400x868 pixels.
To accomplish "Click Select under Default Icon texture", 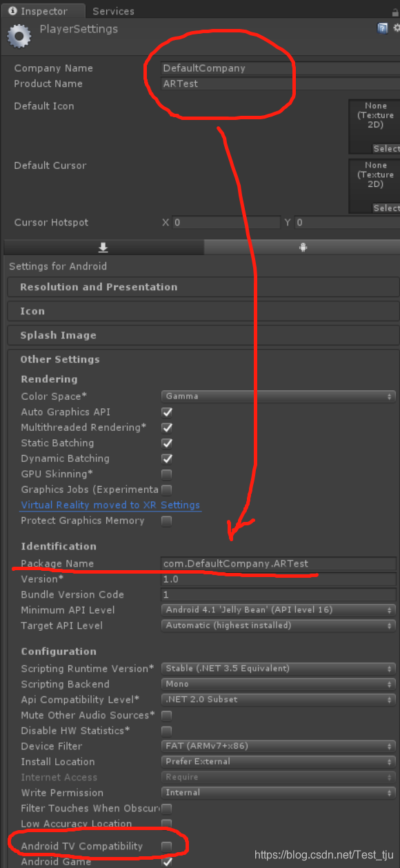I will 386,149.
